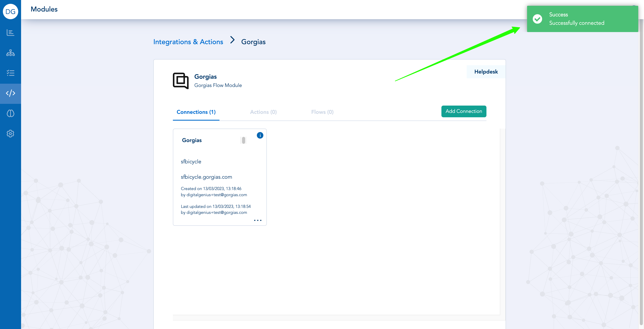Click the Gorgias Flow Module subtitle

pyautogui.click(x=218, y=85)
